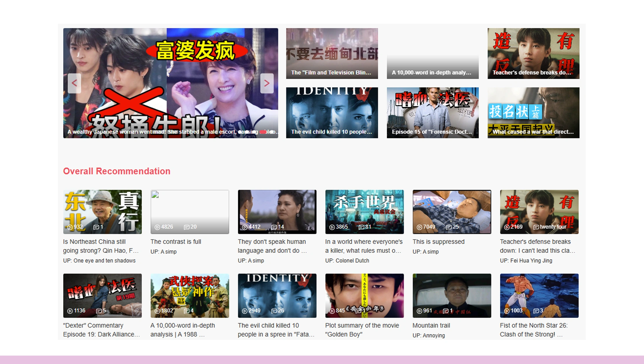The image size is (644, 364).
Task: Open the 'Overall Recommendation' section heading
Action: pyautogui.click(x=116, y=171)
